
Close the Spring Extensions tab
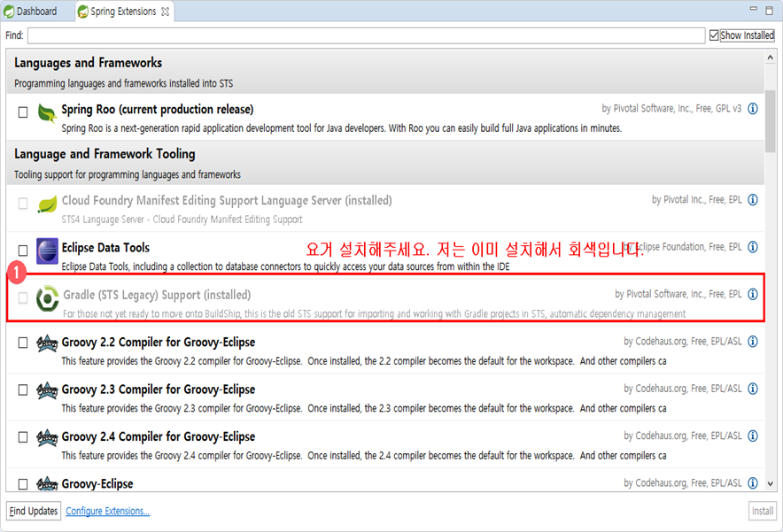165,12
